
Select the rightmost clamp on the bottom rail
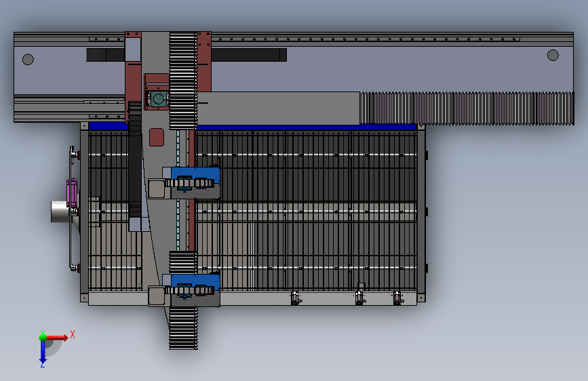tap(397, 298)
